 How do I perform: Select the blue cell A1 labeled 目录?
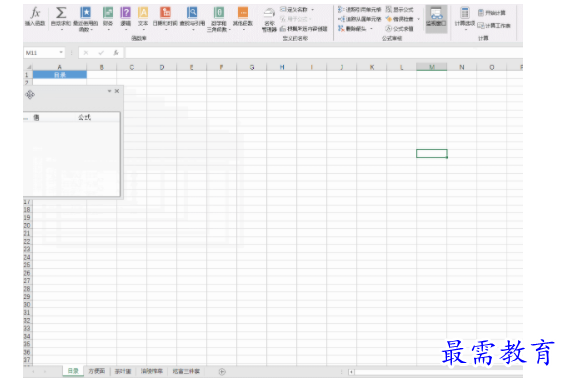[60, 75]
